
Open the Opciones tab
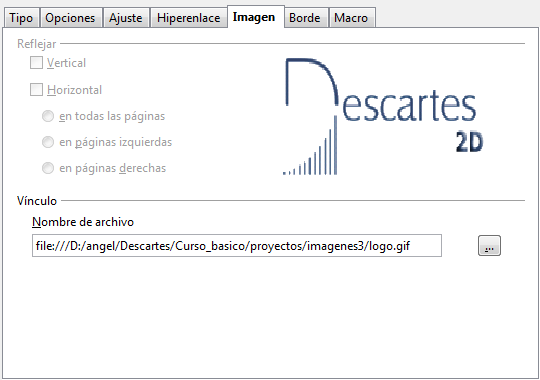pos(70,18)
